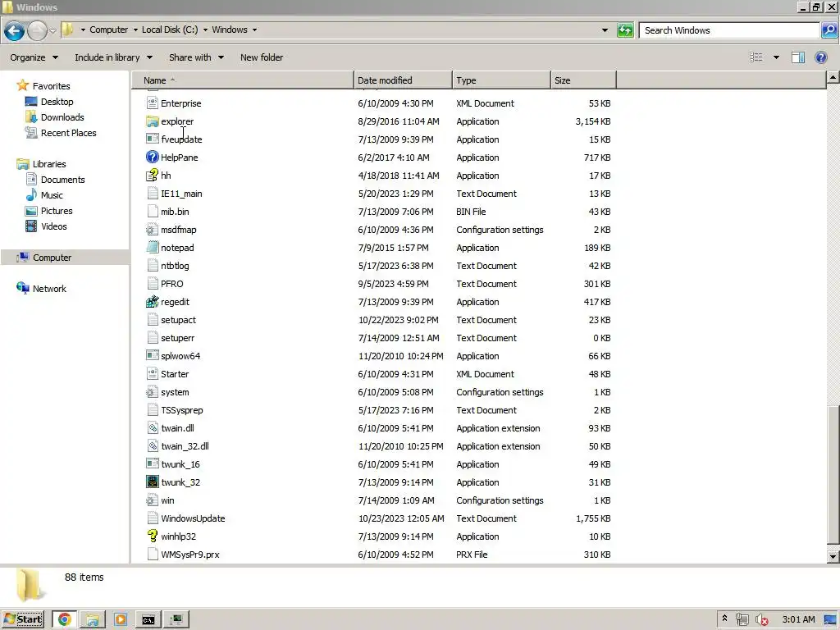Screen dimensions: 840x630
Task: Select the PFRO text document
Action: (172, 284)
